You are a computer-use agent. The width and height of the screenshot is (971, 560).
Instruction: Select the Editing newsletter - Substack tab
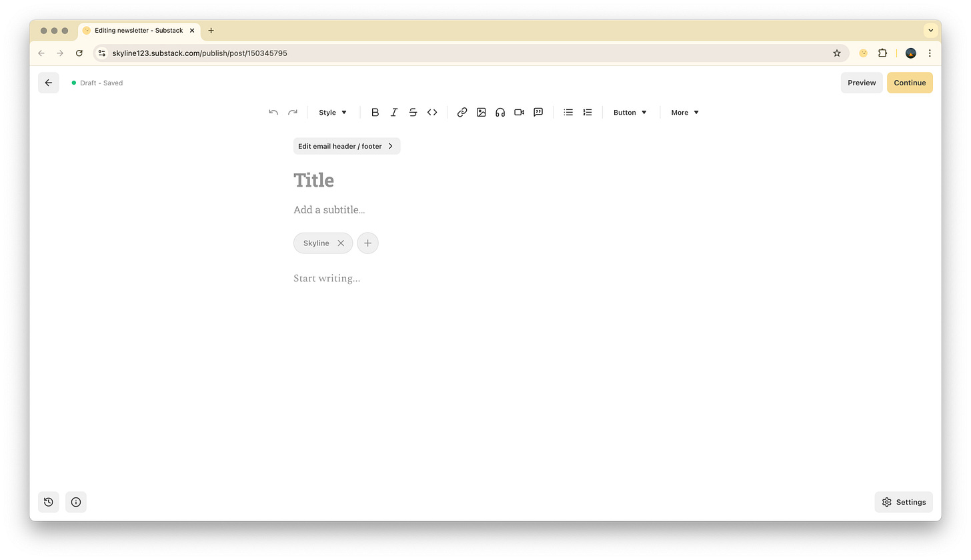click(139, 31)
